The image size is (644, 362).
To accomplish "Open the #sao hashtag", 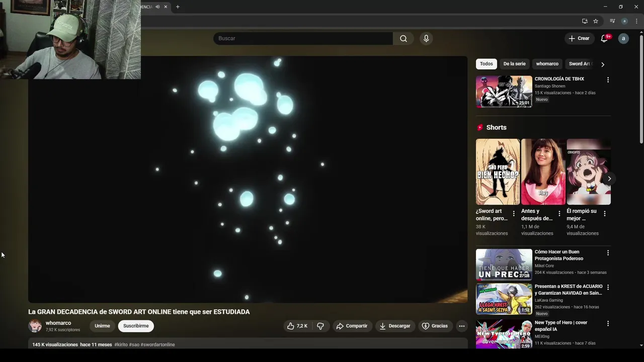I will point(134,345).
